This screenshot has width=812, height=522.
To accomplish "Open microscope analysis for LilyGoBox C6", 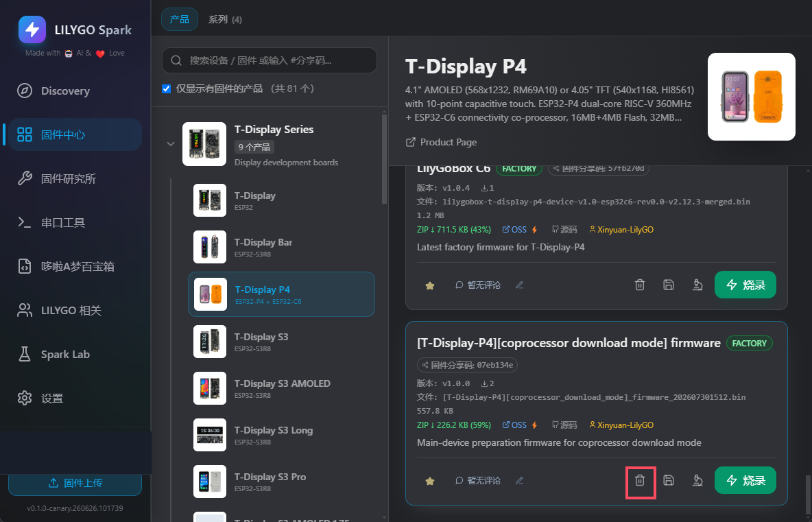I will pos(697,285).
